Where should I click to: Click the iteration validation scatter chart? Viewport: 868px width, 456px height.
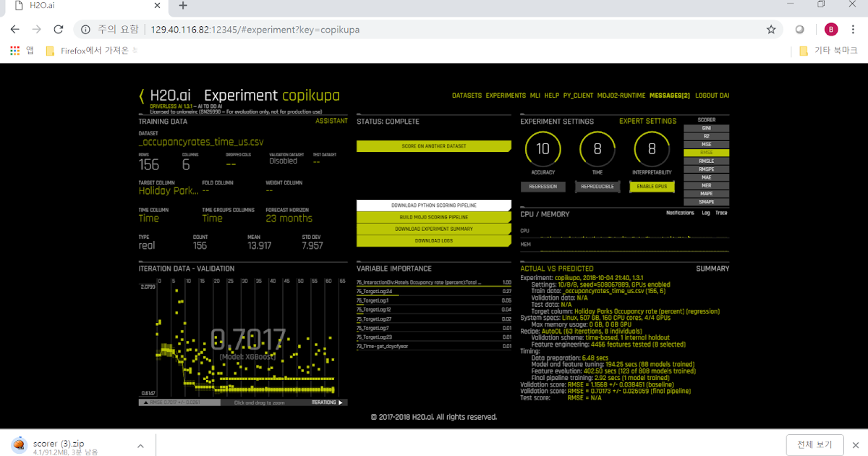(242, 337)
